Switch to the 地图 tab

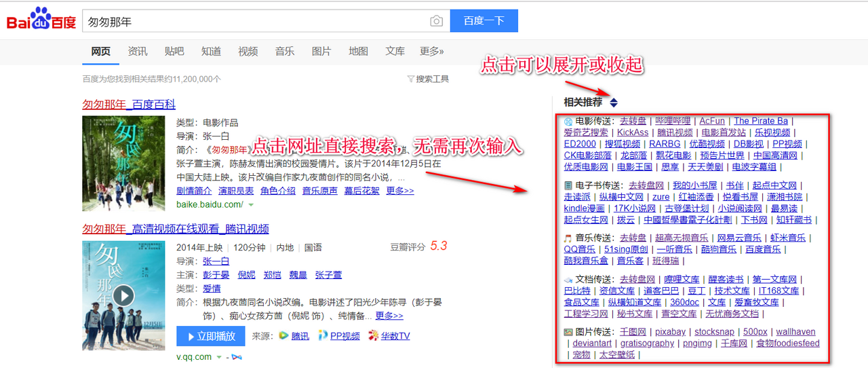358,52
